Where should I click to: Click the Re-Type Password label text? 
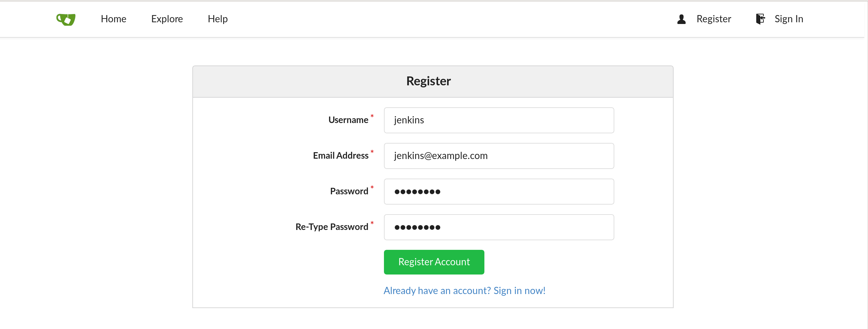click(x=332, y=227)
